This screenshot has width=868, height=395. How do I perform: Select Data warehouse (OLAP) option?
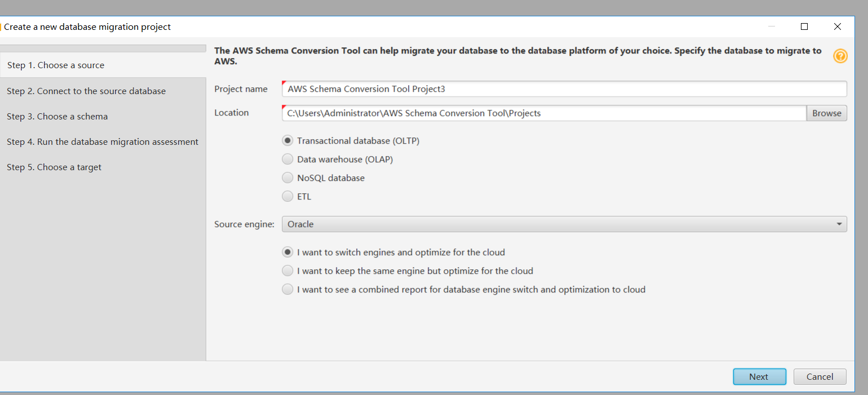(287, 159)
